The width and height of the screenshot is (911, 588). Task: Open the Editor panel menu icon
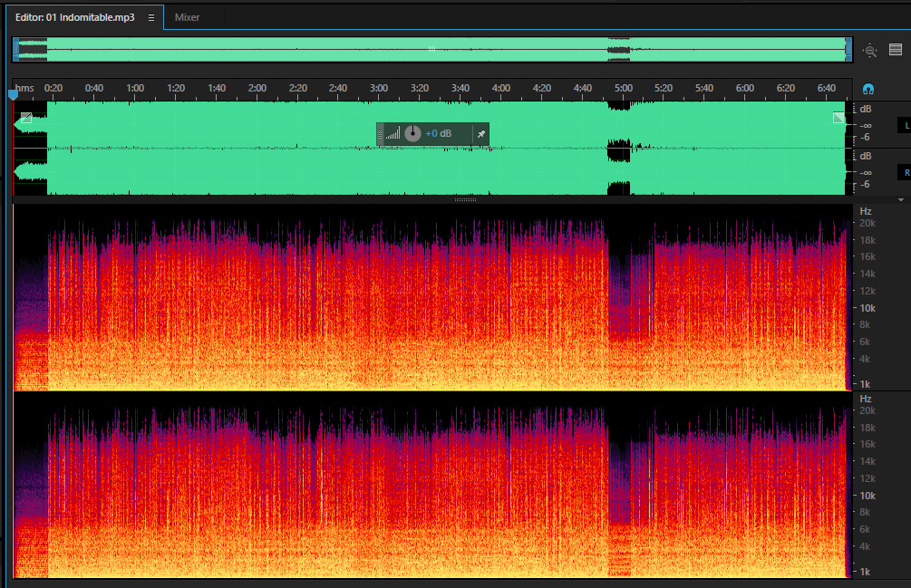[x=151, y=17]
